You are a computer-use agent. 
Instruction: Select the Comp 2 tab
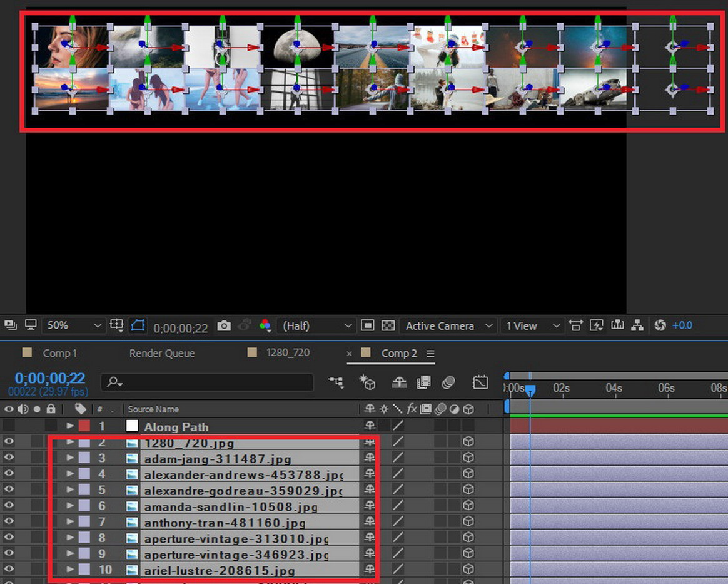coord(399,353)
